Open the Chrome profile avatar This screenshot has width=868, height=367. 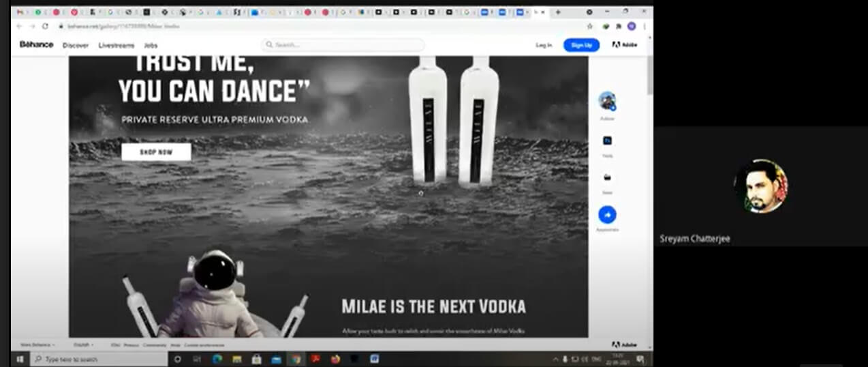click(x=632, y=26)
